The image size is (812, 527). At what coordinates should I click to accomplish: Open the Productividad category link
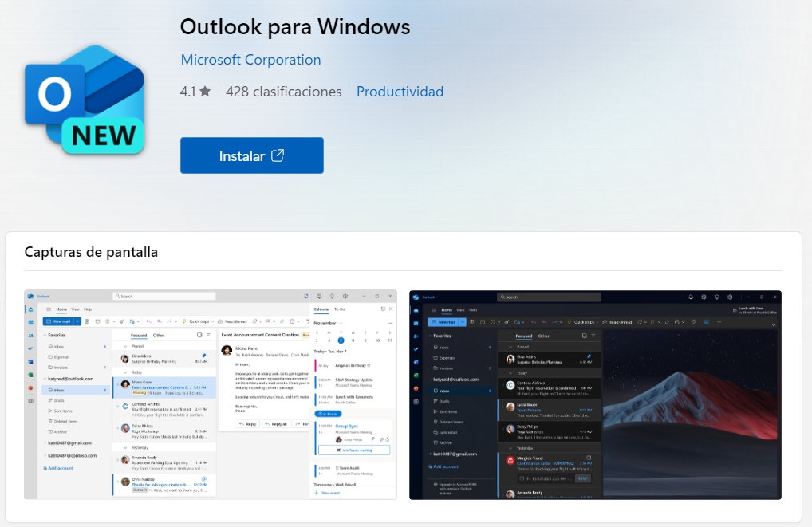coord(400,92)
